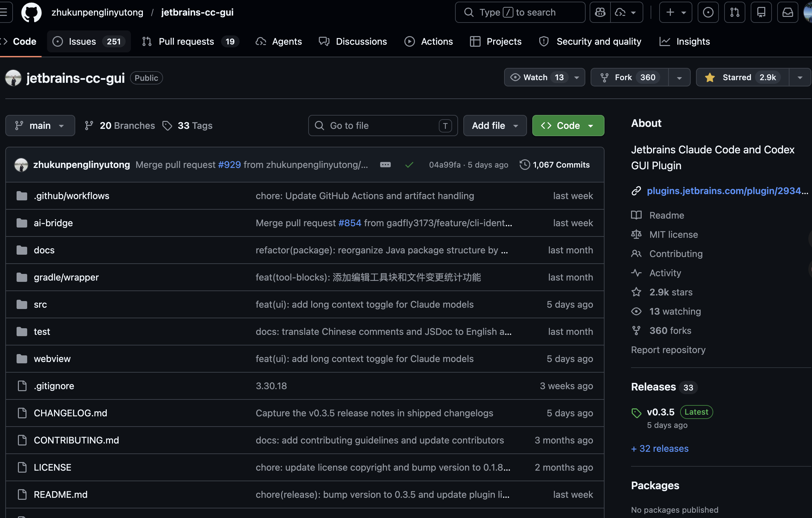Click the Go to file search field

pos(383,126)
